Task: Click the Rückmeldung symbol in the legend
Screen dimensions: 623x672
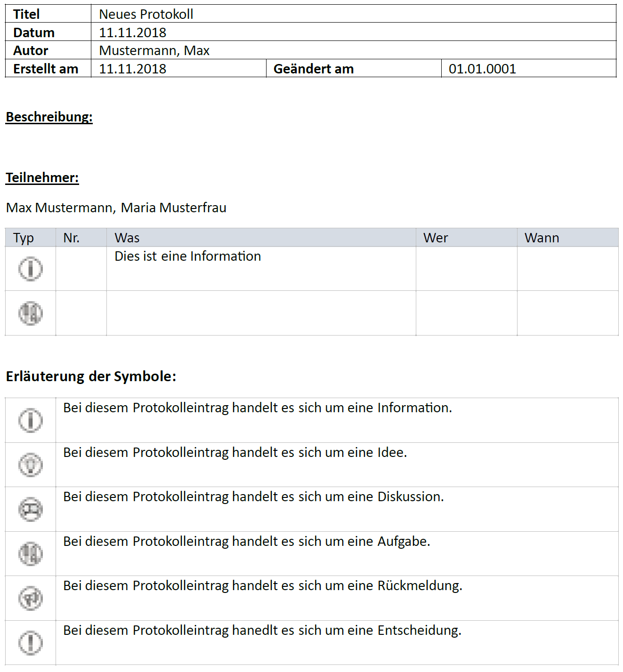Action: 31,598
